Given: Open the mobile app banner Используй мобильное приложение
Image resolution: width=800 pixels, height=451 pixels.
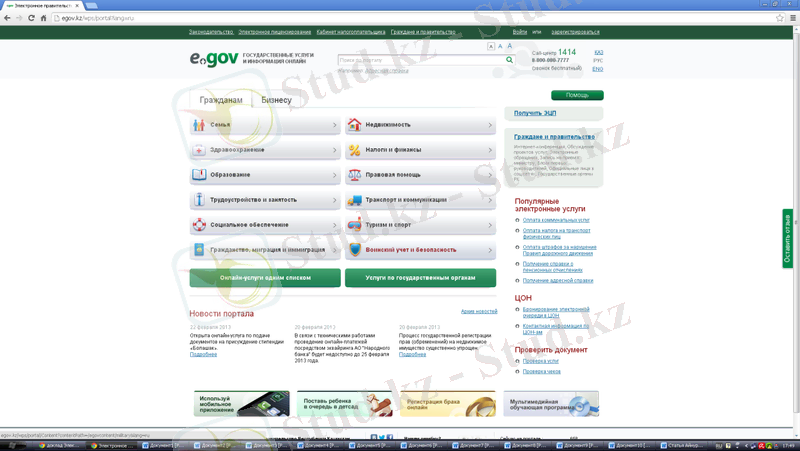Looking at the screenshot, I should pos(241,404).
